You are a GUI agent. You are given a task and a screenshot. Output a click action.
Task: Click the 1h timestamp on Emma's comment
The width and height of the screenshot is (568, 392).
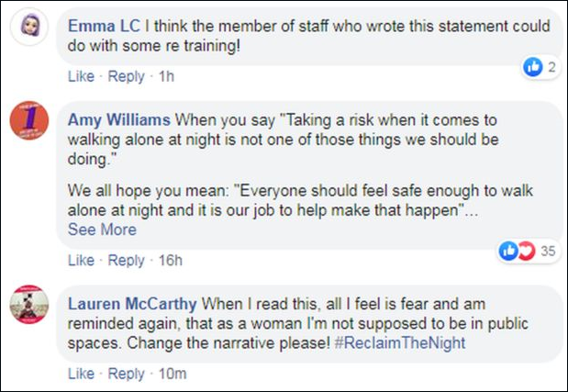(166, 77)
